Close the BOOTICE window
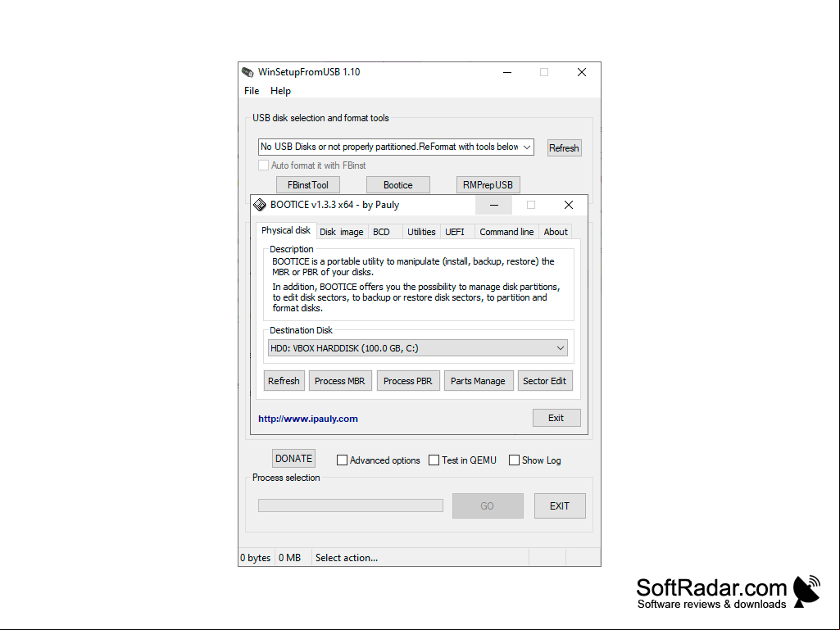 coord(569,205)
